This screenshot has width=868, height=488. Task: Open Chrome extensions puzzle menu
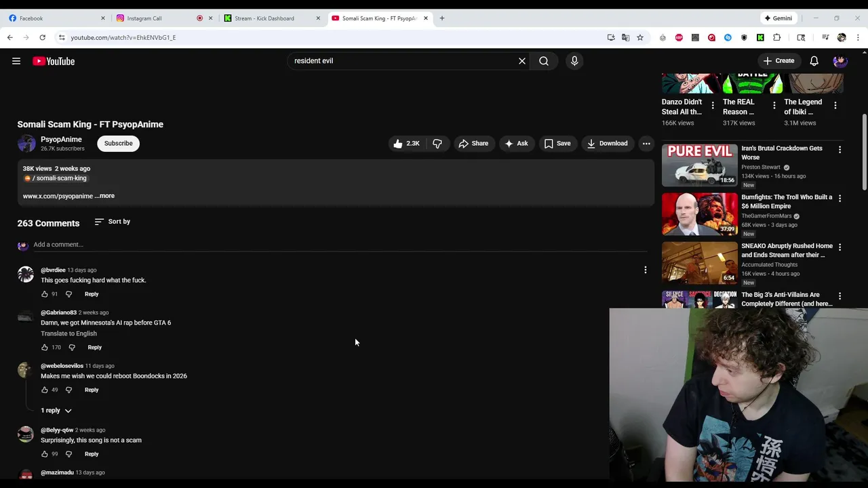(777, 37)
